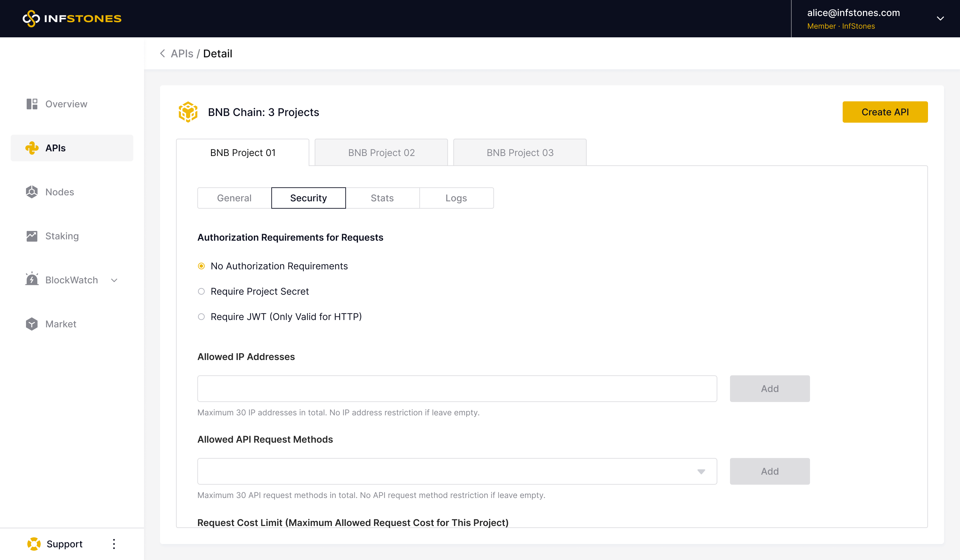Click the Member · InfStones role text
The width and height of the screenshot is (960, 560).
tap(841, 26)
